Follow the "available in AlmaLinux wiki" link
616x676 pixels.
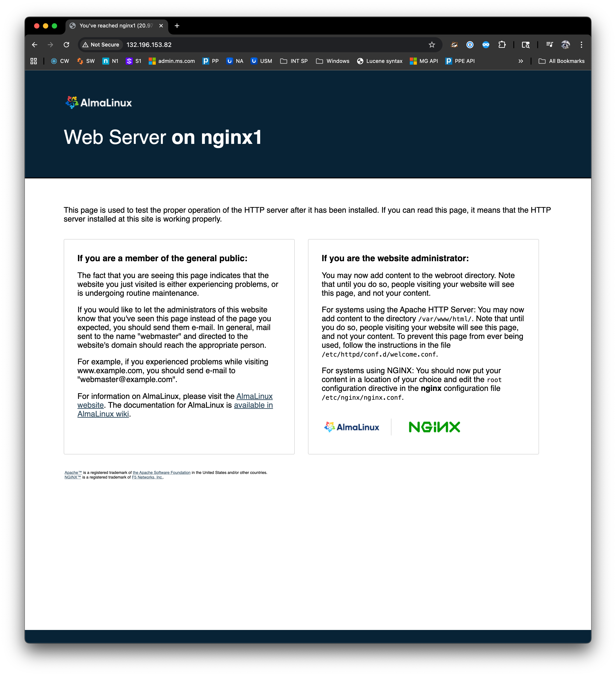click(x=253, y=405)
